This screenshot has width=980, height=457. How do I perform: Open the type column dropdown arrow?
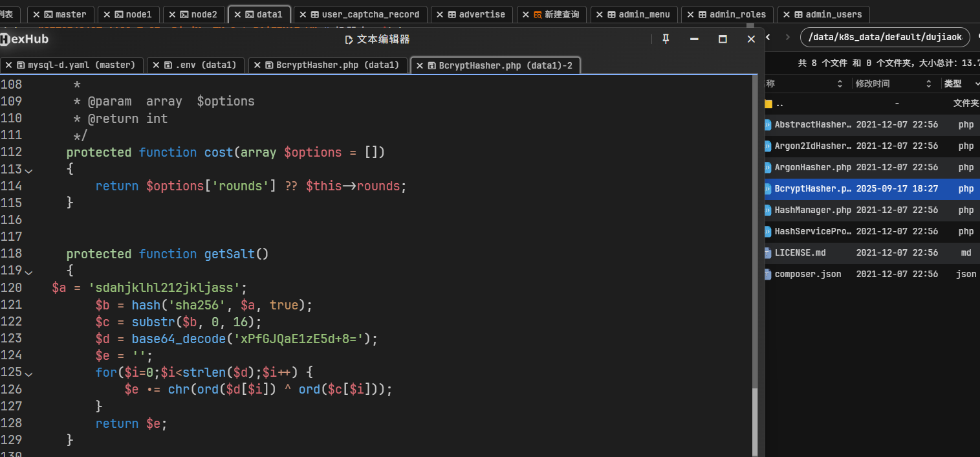(x=976, y=84)
